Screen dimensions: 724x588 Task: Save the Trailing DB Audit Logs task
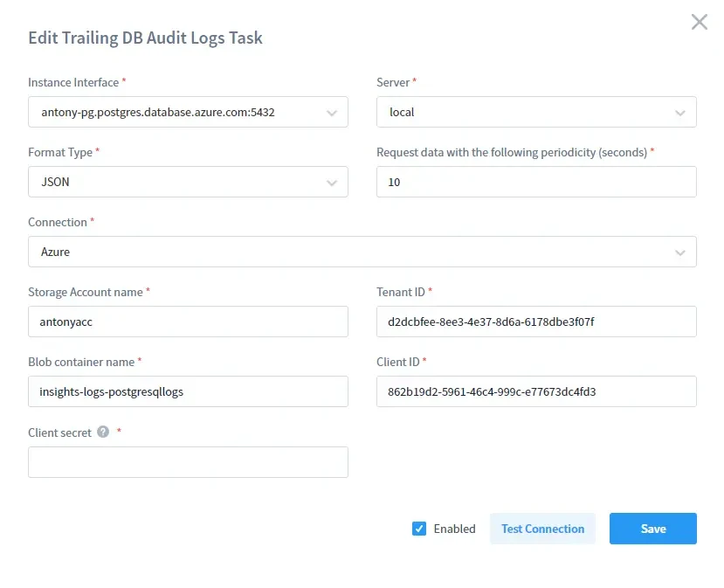652,529
